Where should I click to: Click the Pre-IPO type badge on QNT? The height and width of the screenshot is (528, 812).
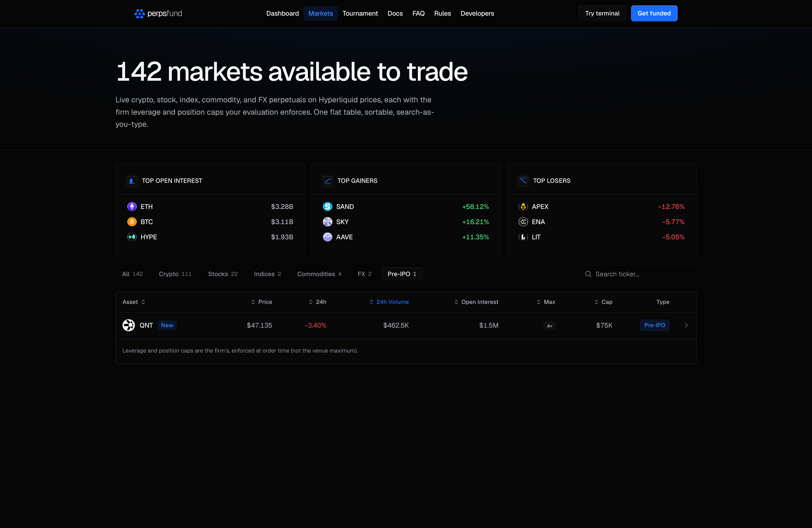[x=654, y=325]
